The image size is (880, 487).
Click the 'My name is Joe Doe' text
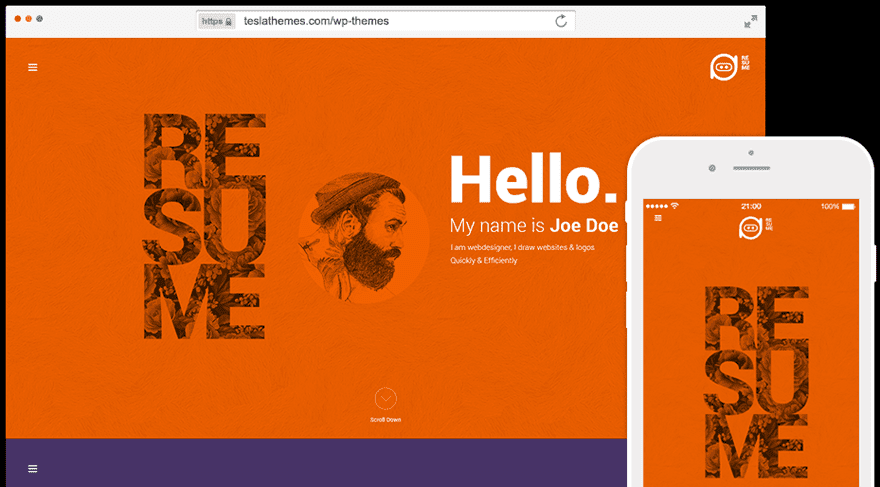tap(532, 225)
